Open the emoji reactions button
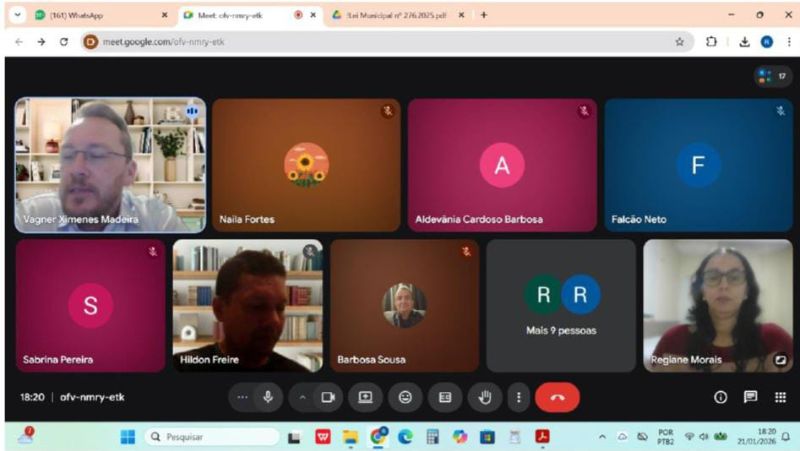 click(x=405, y=397)
